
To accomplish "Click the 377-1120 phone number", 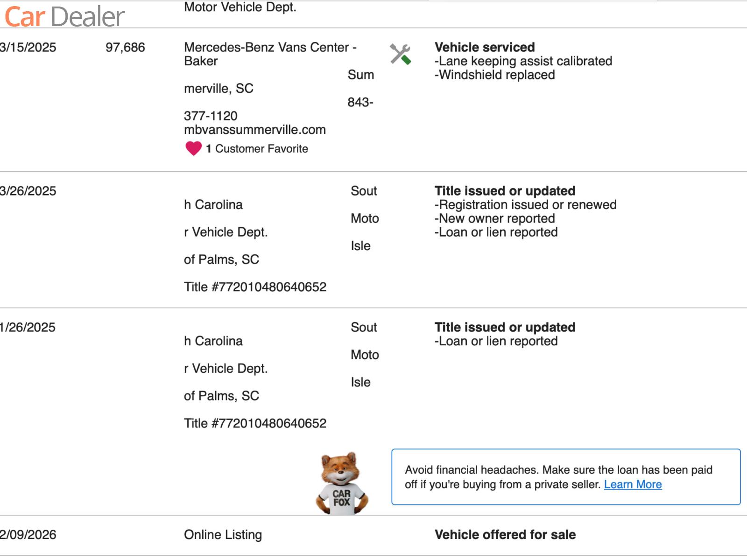I will pos(211,116).
